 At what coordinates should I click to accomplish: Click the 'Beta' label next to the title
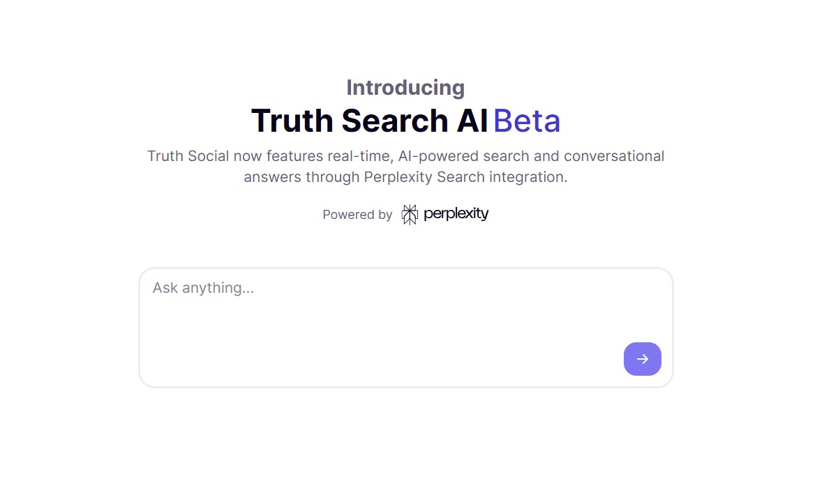pyautogui.click(x=527, y=120)
